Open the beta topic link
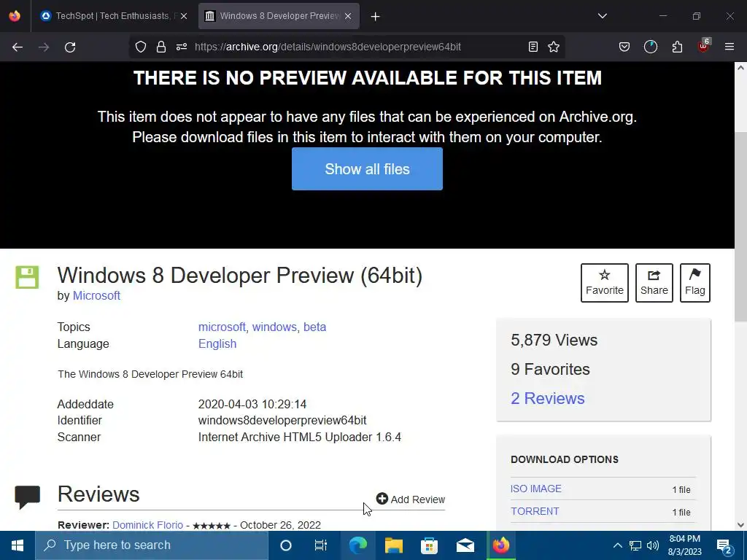This screenshot has height=560, width=747. pyautogui.click(x=315, y=327)
